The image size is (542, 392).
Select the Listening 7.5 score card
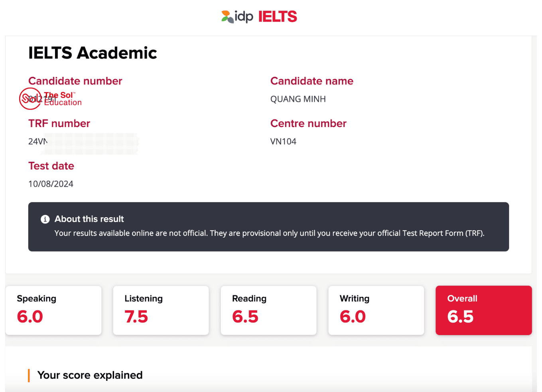click(161, 310)
